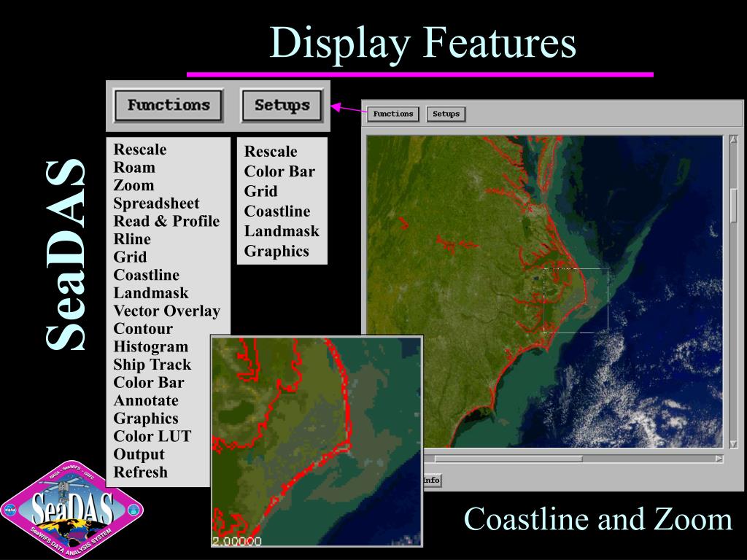This screenshot has height=560, width=747.
Task: Open Spreadsheet from the Functions list
Action: pyautogui.click(x=156, y=203)
